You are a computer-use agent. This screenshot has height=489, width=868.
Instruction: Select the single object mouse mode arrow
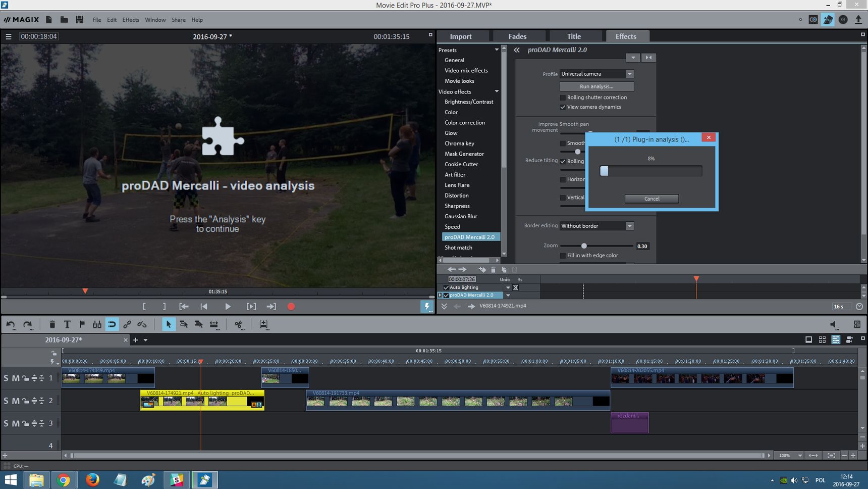tap(169, 324)
